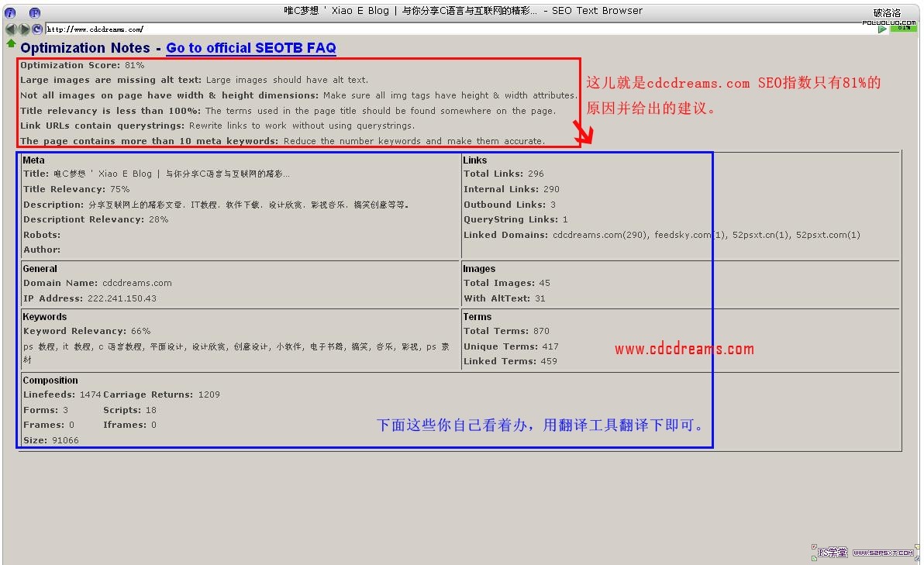Screen dimensions: 924x565
Task: Click the General section header
Action: coord(40,269)
